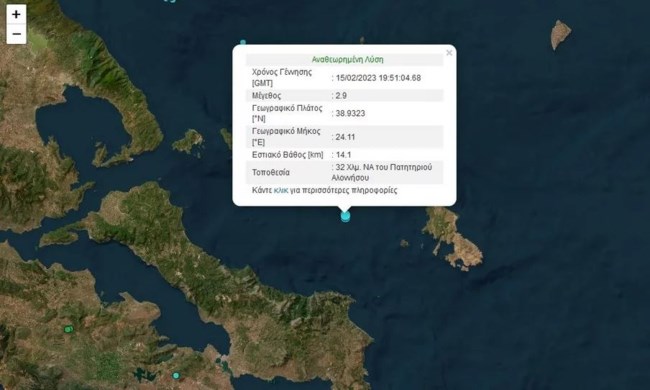Click the 'Μέγεθος' label
The width and height of the screenshot is (650, 390).
pyautogui.click(x=267, y=95)
